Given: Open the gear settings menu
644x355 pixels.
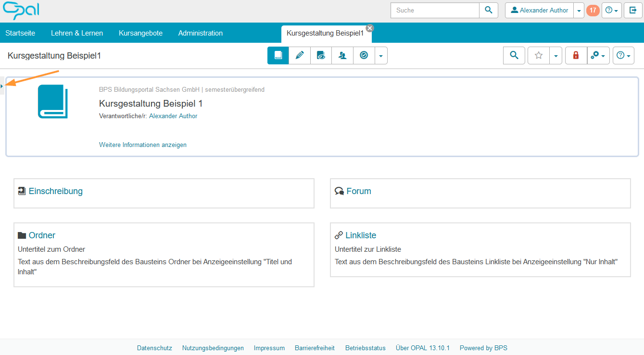Looking at the screenshot, I should [598, 56].
